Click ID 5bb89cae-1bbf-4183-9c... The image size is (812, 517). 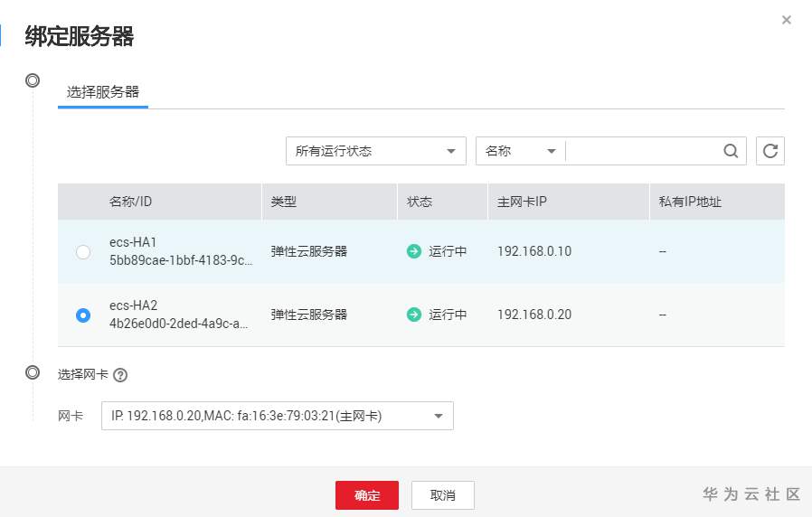click(181, 260)
